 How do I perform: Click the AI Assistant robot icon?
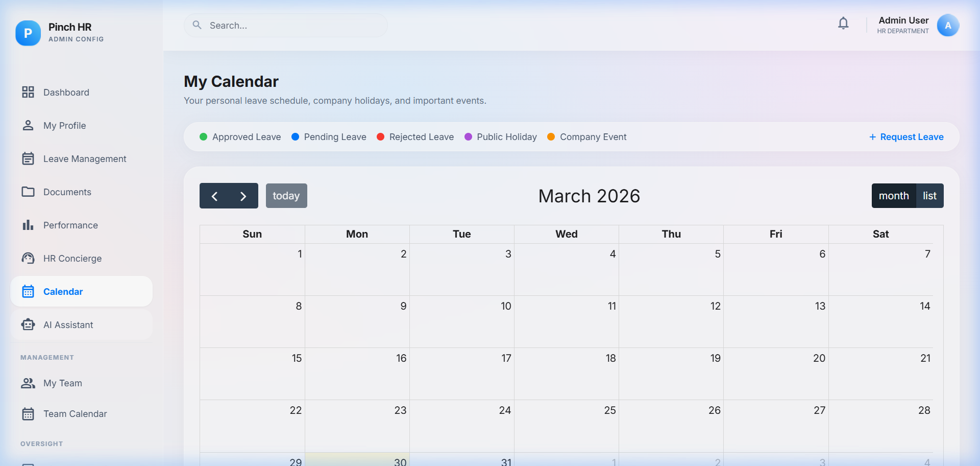(28, 325)
